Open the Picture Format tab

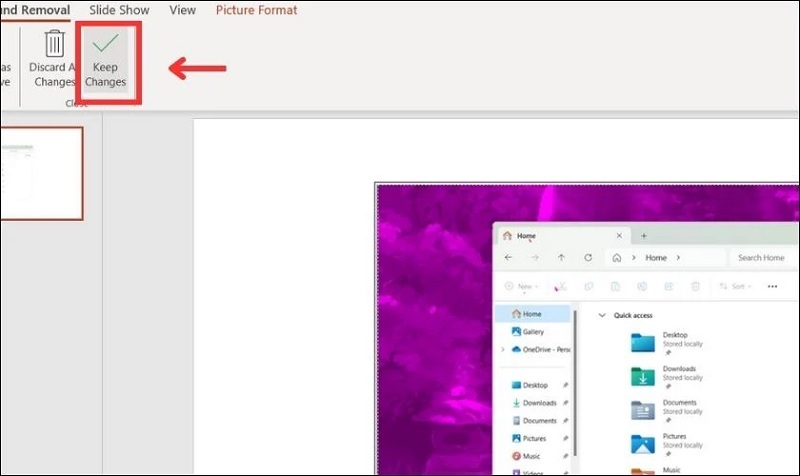pos(255,10)
